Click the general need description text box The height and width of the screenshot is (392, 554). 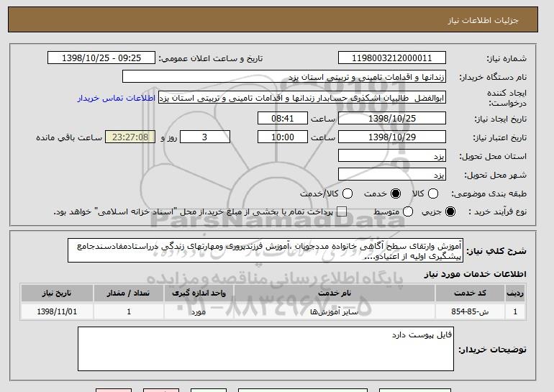point(265,251)
